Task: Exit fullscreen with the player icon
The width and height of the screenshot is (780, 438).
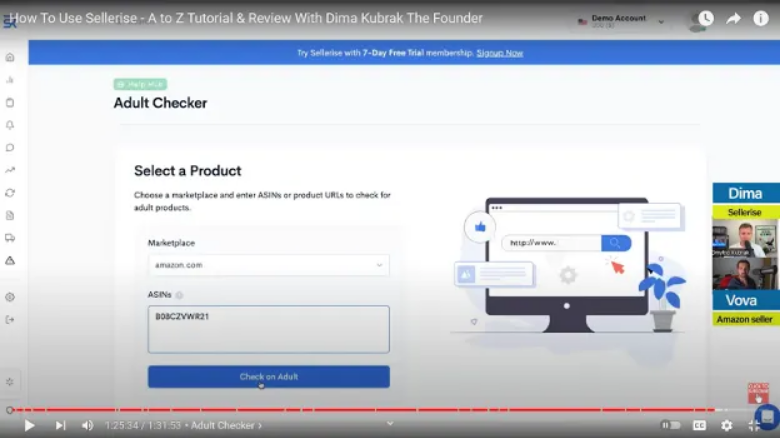Action: click(754, 425)
